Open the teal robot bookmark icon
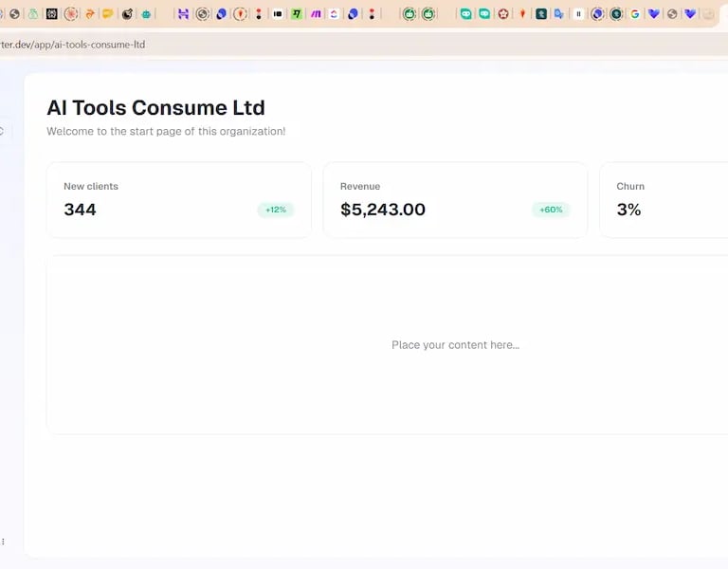Image resolution: width=728 pixels, height=569 pixels. pos(146,14)
